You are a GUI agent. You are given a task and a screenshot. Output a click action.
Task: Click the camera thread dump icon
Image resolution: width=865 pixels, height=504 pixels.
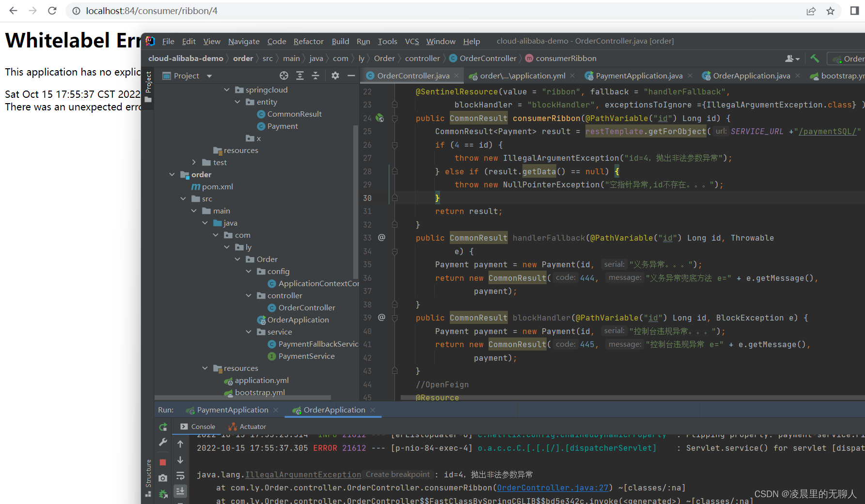click(163, 478)
